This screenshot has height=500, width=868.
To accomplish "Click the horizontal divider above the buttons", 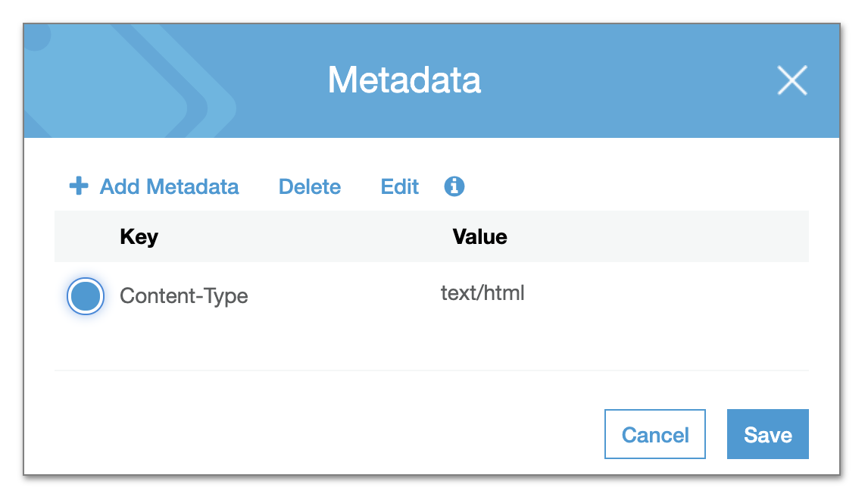I will pos(432,370).
